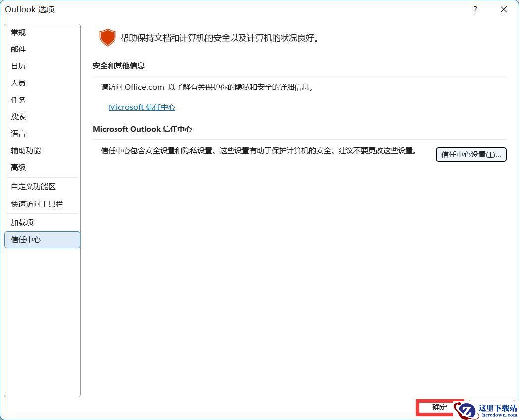519x420 pixels.
Task: Go to the 日历 options page
Action: 42,66
